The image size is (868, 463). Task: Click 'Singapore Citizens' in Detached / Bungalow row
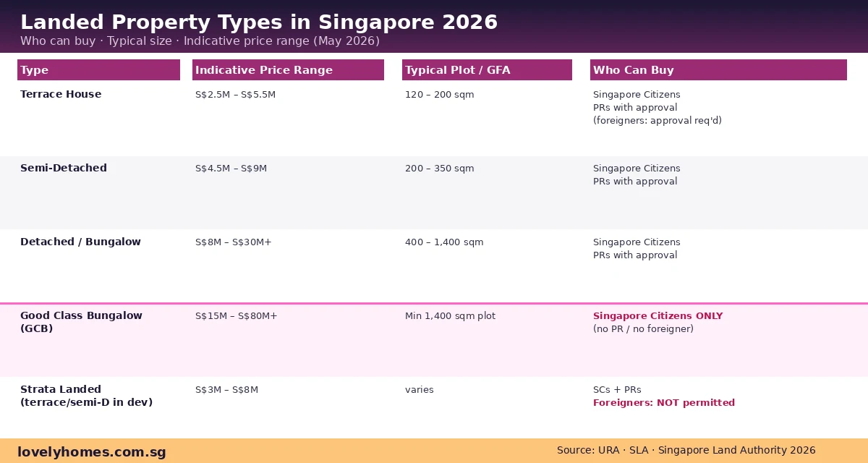pos(637,242)
